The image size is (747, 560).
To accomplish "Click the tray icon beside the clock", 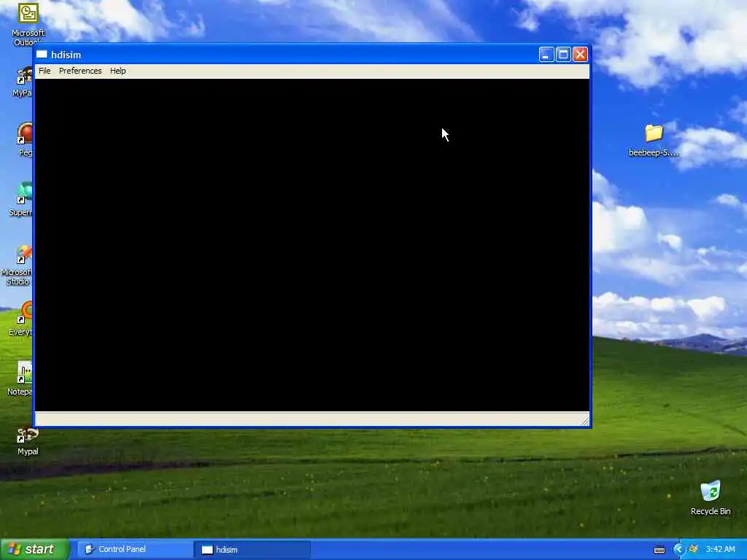I will (694, 549).
